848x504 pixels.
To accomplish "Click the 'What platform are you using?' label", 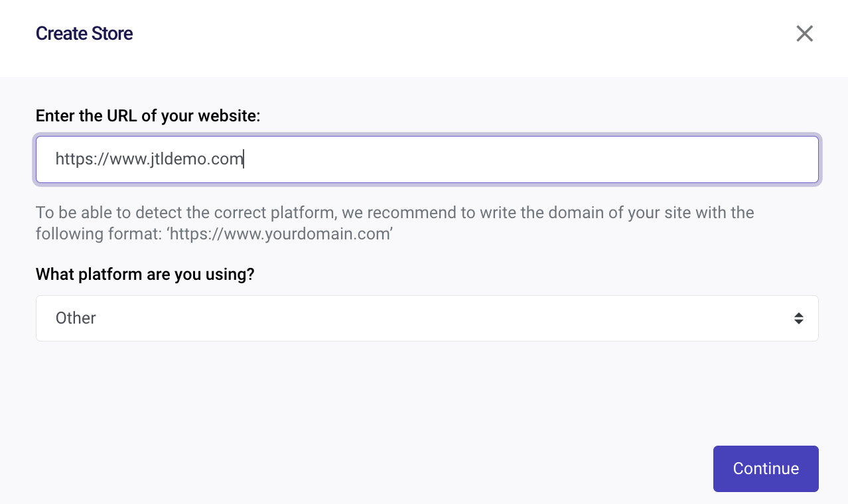I will coord(145,275).
